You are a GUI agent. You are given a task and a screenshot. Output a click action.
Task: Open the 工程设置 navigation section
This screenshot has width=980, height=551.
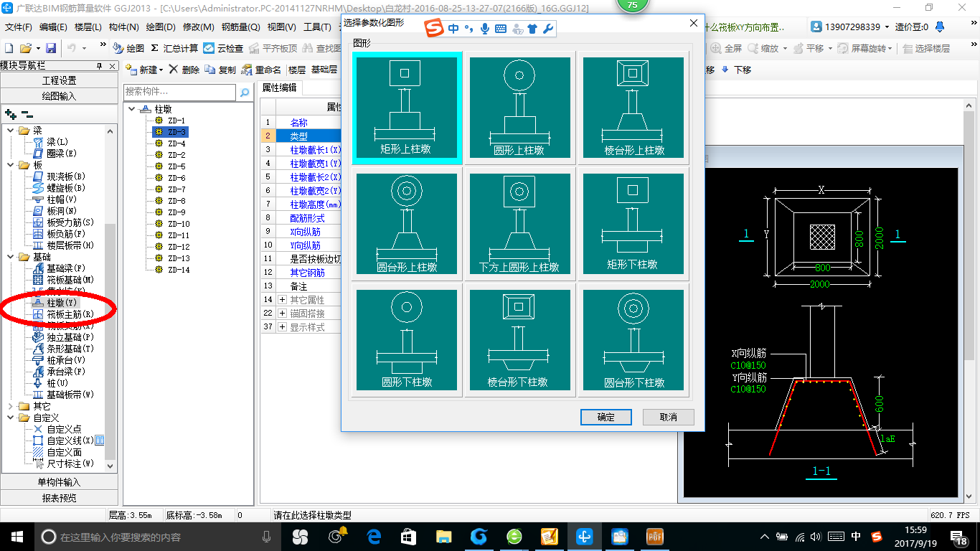(59, 80)
